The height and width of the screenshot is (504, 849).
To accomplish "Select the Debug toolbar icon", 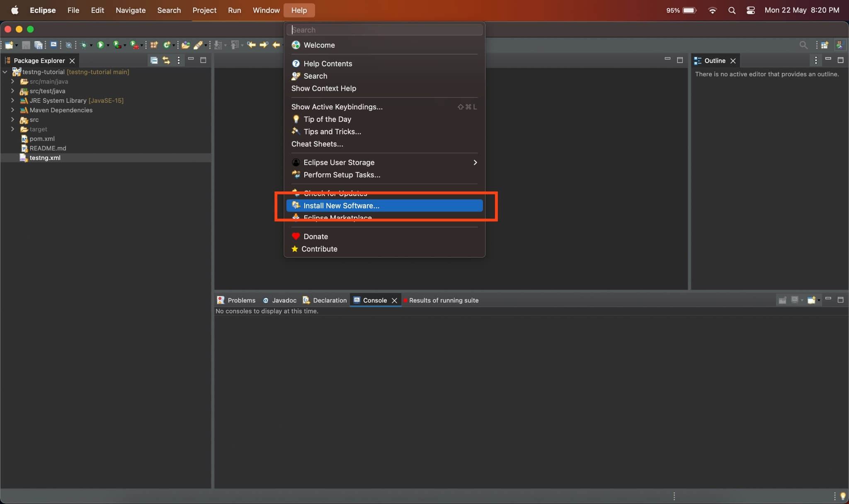I will (85, 45).
